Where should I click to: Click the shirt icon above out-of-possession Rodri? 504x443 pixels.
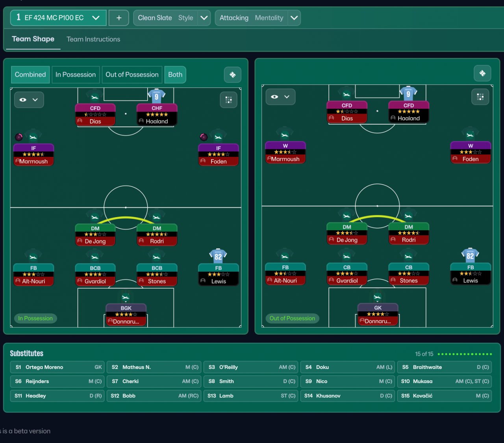point(408,216)
